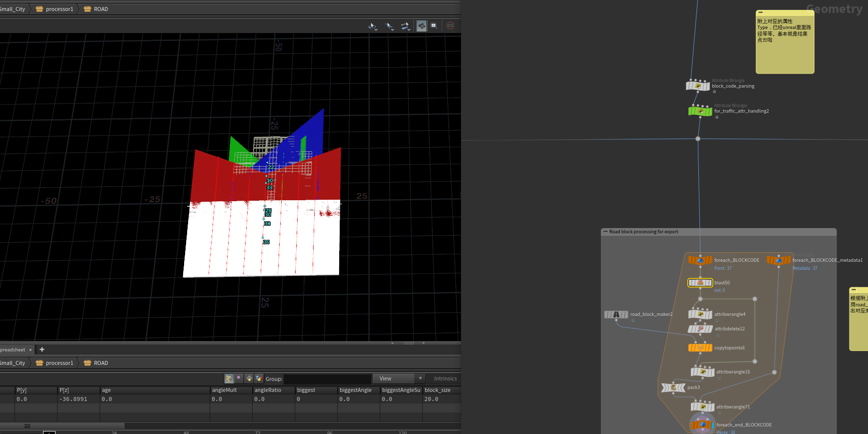
Task: Click the green for_traffic_attr_handling2 node
Action: pos(700,111)
